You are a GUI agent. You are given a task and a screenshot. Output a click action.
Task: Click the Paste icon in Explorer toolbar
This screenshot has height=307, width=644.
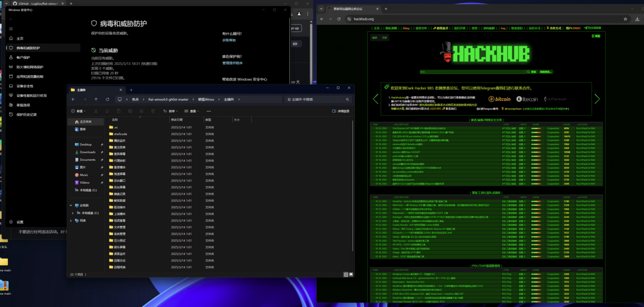coord(119,111)
